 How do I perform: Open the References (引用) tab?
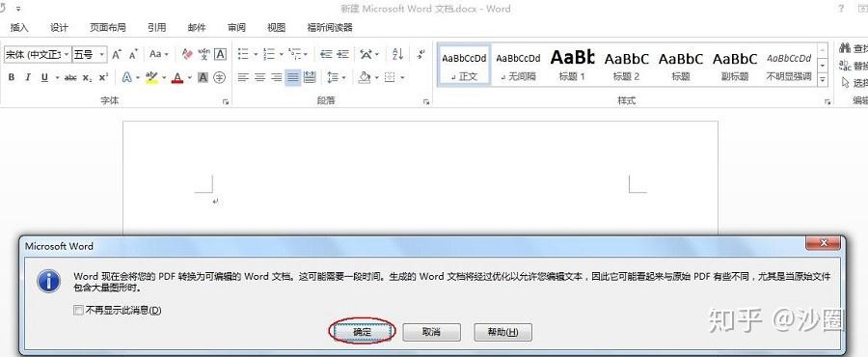coord(156,27)
